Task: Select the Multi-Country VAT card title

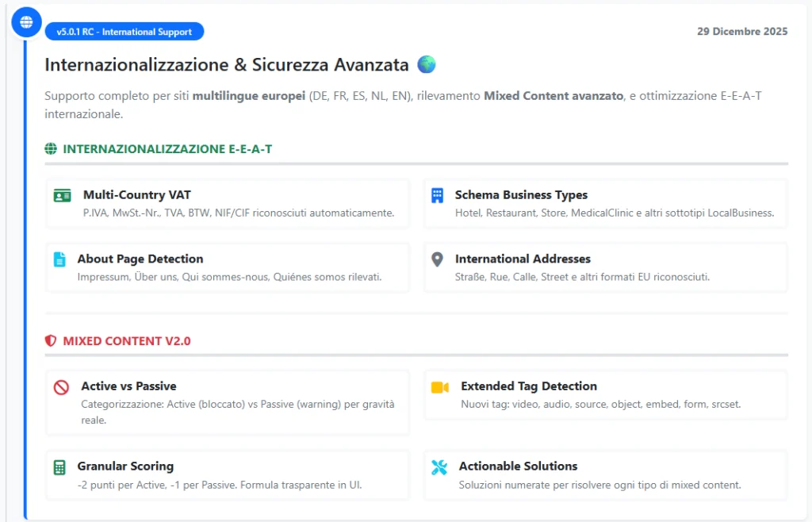Action: pyautogui.click(x=136, y=195)
